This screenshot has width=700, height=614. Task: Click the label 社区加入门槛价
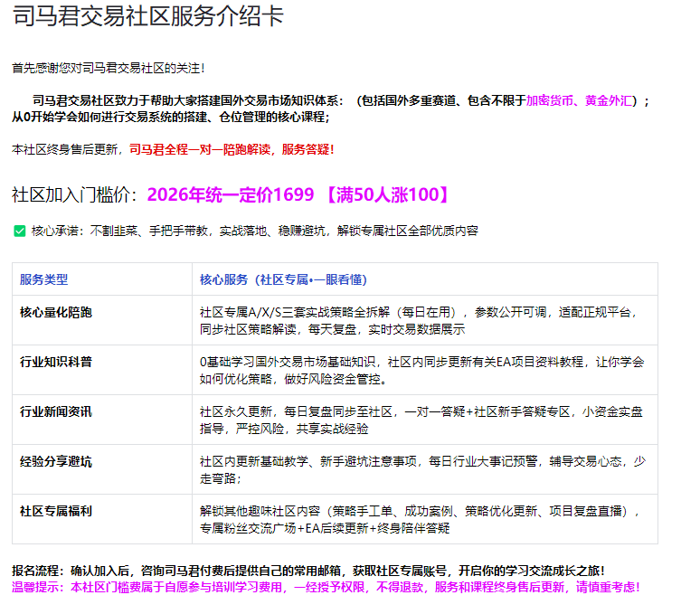(x=71, y=195)
